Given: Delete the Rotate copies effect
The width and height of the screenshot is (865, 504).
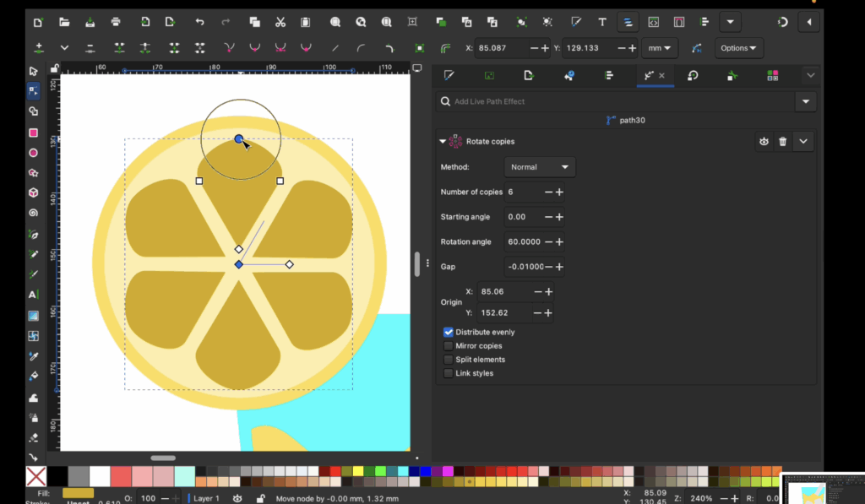Looking at the screenshot, I should pyautogui.click(x=782, y=142).
